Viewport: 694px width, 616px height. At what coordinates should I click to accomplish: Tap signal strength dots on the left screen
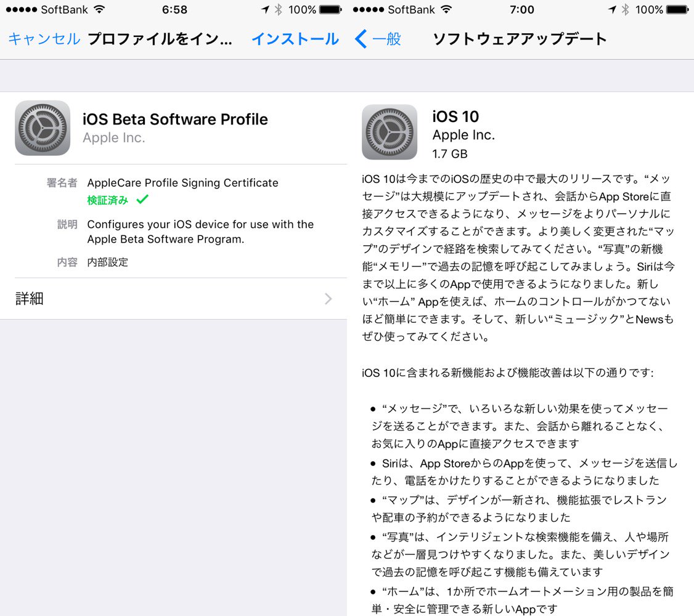21,10
